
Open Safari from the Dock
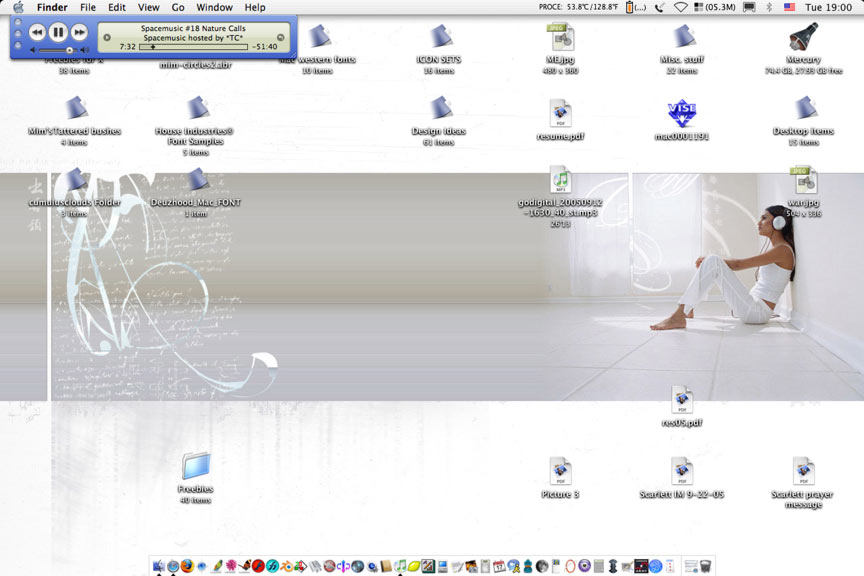coord(173,566)
